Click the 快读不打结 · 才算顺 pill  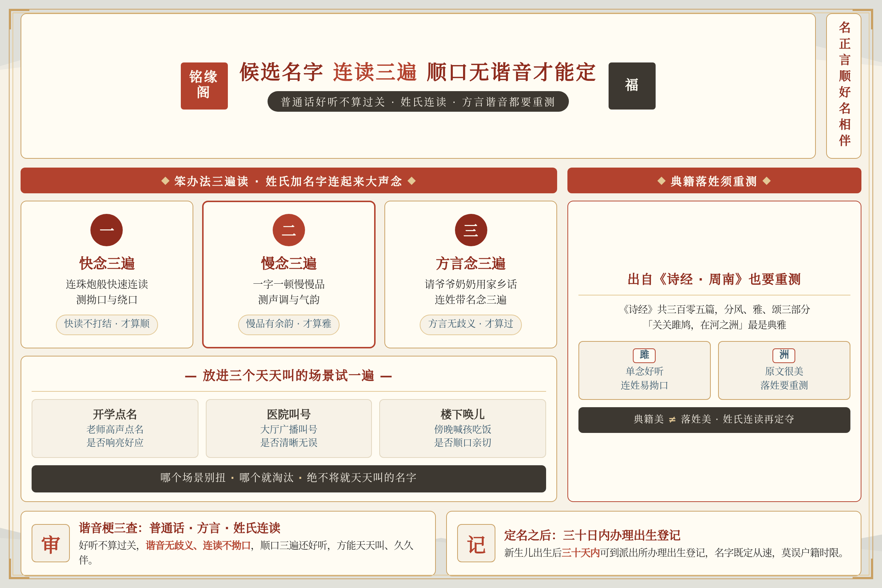(x=107, y=325)
